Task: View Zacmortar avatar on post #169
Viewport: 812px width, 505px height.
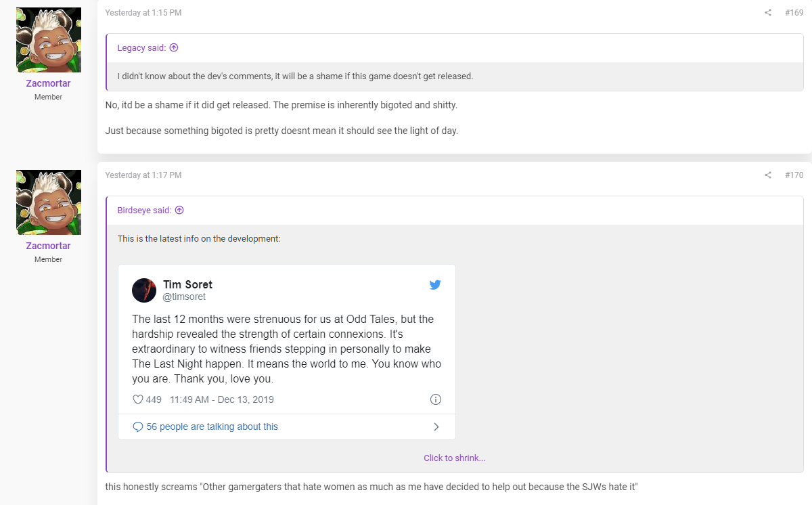Action: (x=49, y=40)
